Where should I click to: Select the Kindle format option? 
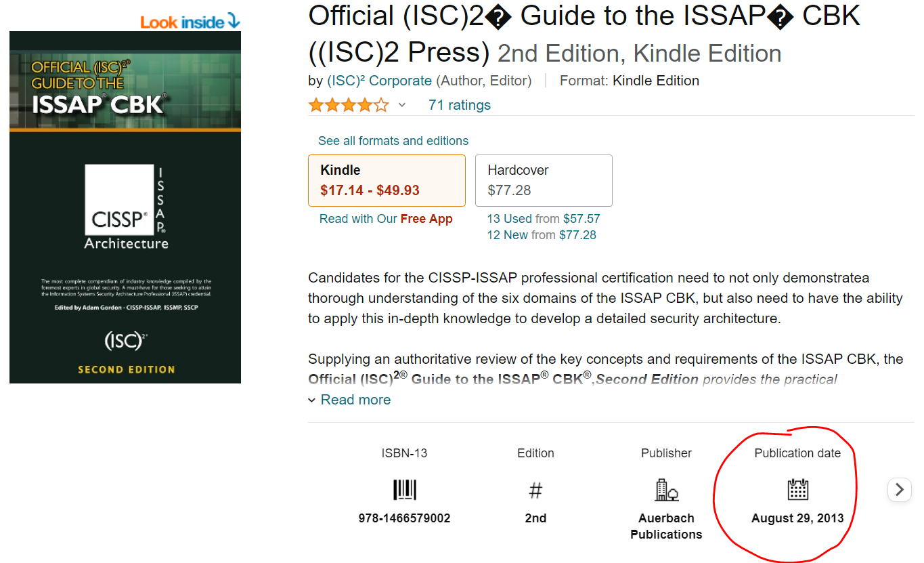coord(387,180)
